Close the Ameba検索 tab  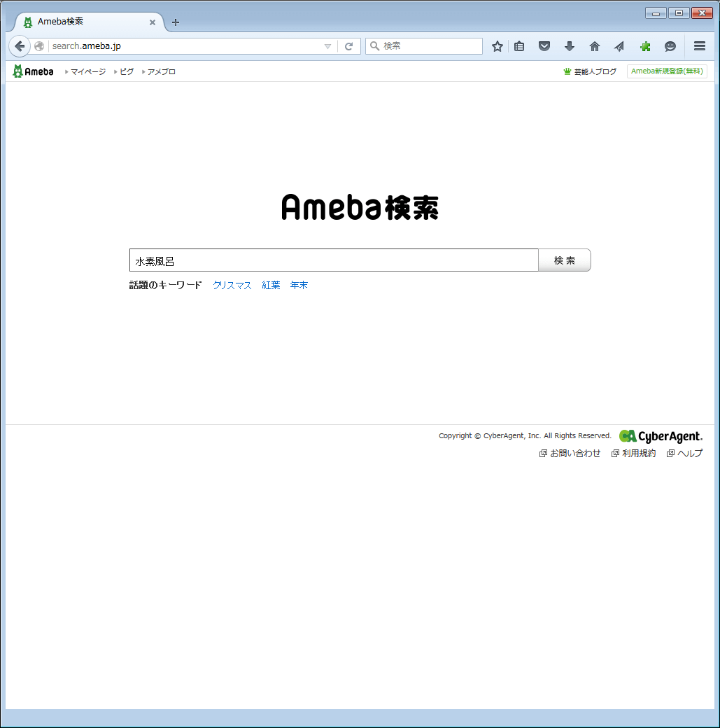[153, 22]
